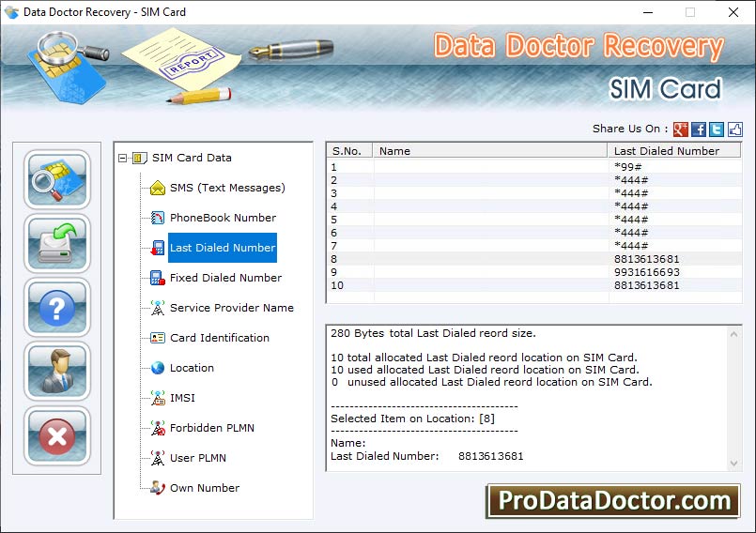Viewport: 756px width, 533px height.
Task: Select Location tree item
Action: (192, 368)
